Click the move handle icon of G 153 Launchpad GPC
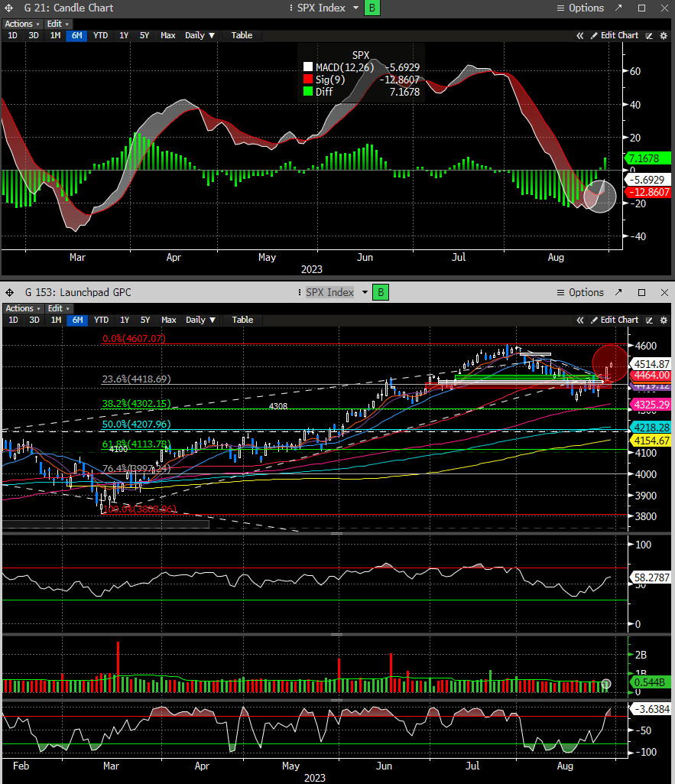Viewport: 675px width, 784px height. point(9,292)
